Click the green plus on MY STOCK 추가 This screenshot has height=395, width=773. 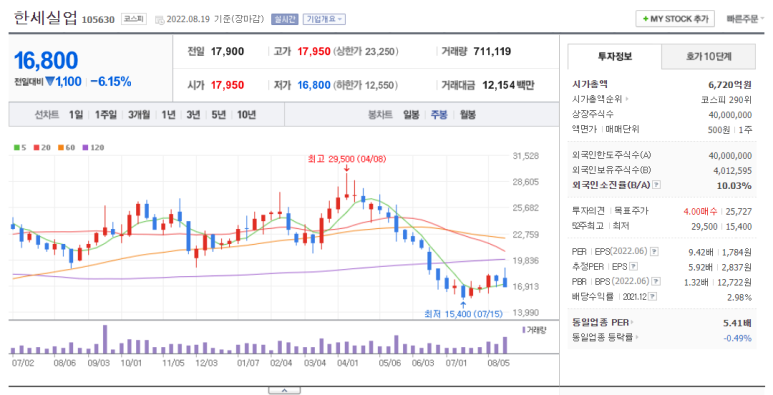pyautogui.click(x=645, y=19)
